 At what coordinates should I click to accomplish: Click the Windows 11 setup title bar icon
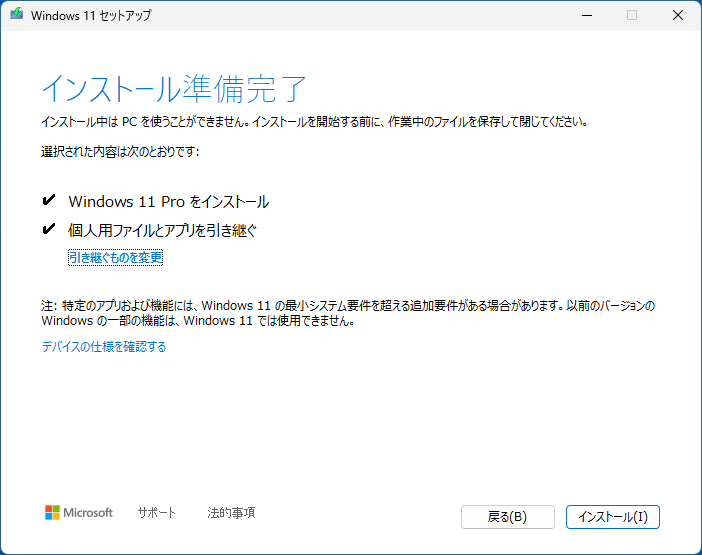pyautogui.click(x=17, y=14)
